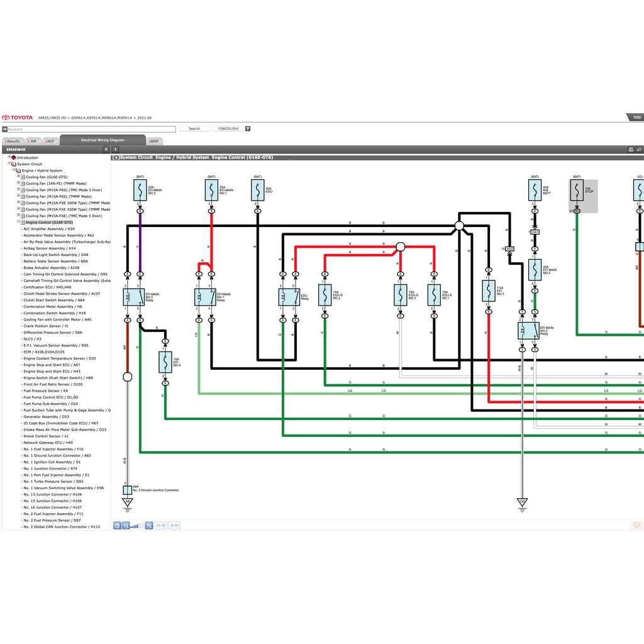Select ECM / A106,D104,D105 tree item

44,352
